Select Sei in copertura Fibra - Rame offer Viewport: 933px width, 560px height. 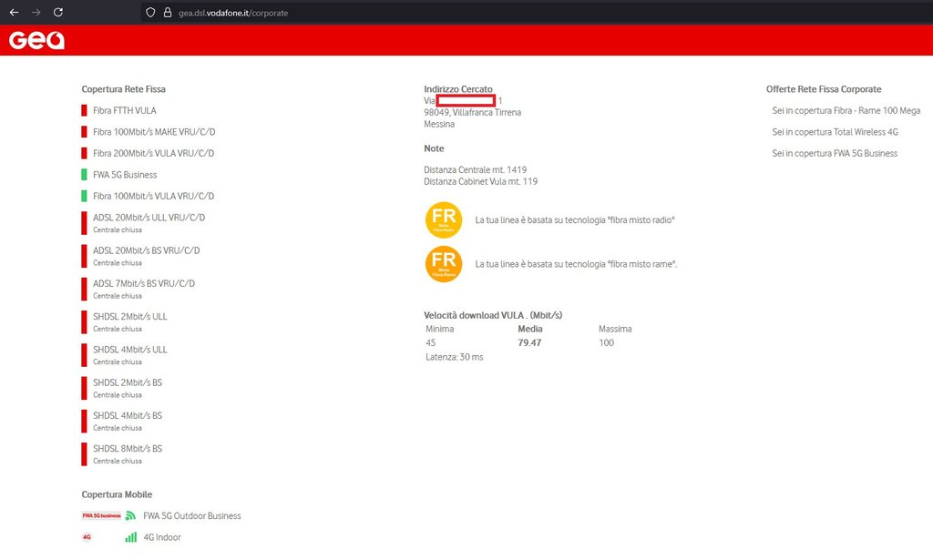click(846, 111)
